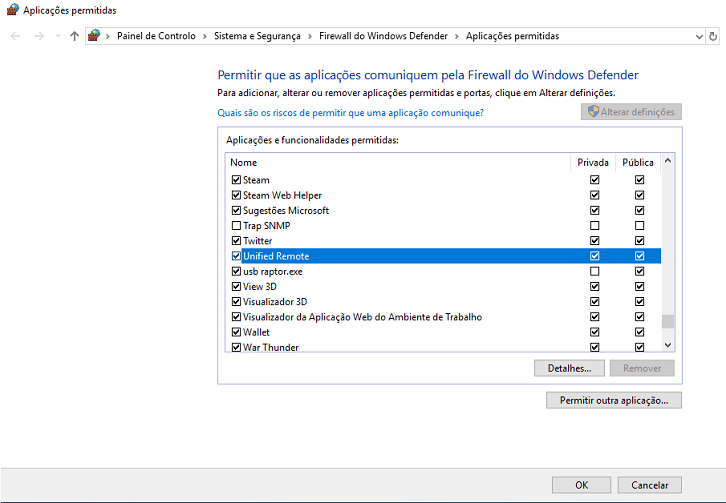Viewport: 726px width, 503px height.
Task: Toggle the Unified Remote name checkbox
Action: click(x=236, y=256)
